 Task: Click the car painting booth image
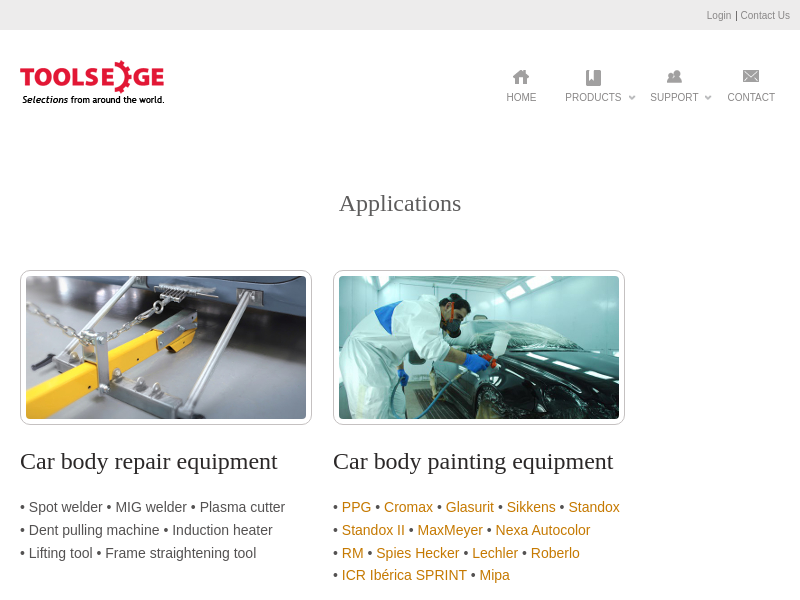coord(479,347)
